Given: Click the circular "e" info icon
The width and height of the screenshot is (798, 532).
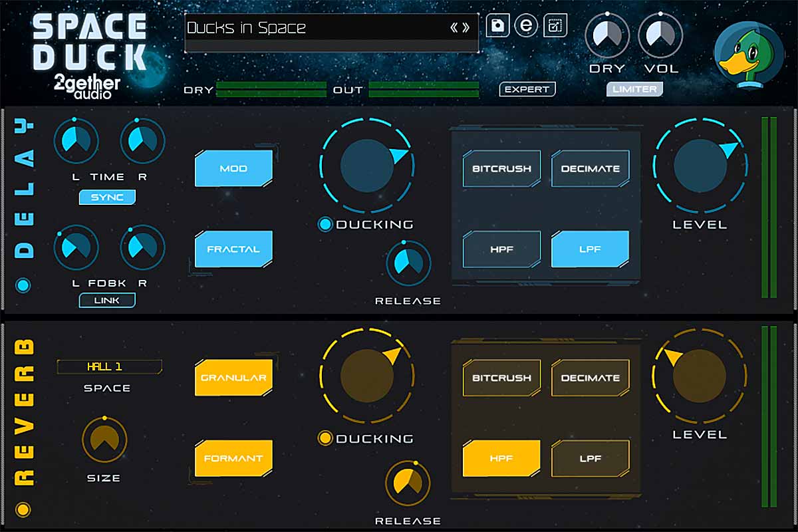Looking at the screenshot, I should tap(526, 25).
